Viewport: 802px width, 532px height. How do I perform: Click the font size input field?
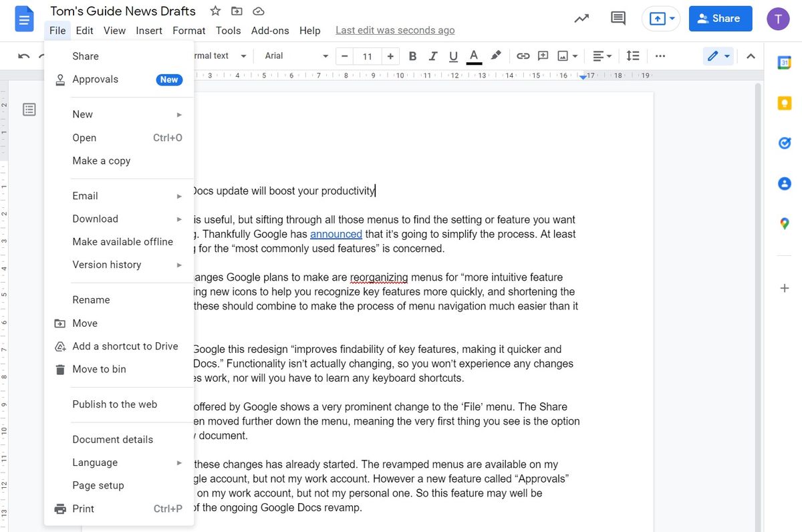coord(367,56)
